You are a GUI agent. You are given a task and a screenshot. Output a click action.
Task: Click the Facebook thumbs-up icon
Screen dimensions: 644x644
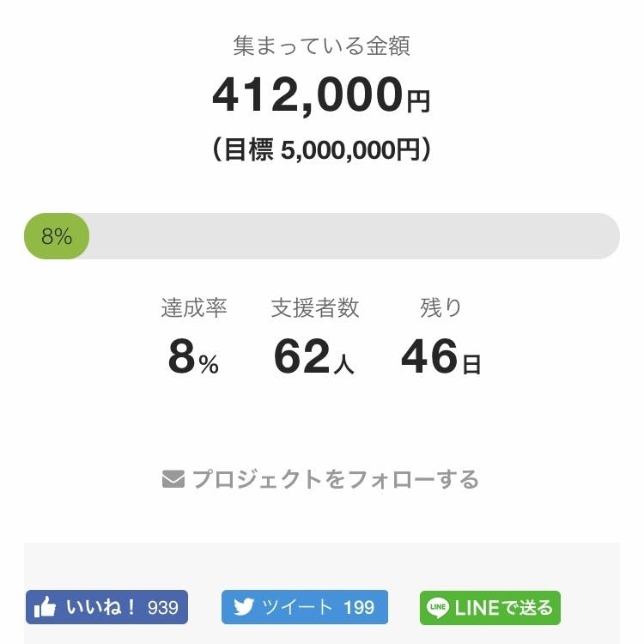click(45, 608)
